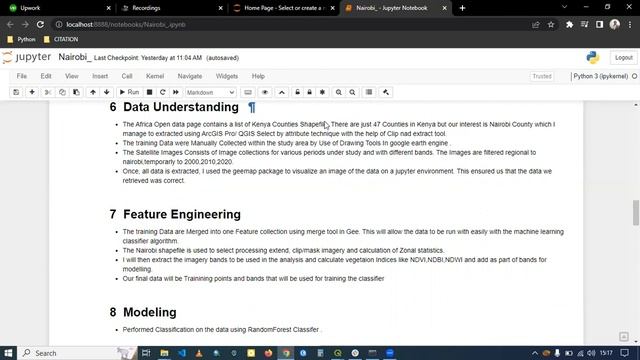The width and height of the screenshot is (640, 360).
Task: Save the notebook with the floppy disk icon
Action: coord(16,92)
